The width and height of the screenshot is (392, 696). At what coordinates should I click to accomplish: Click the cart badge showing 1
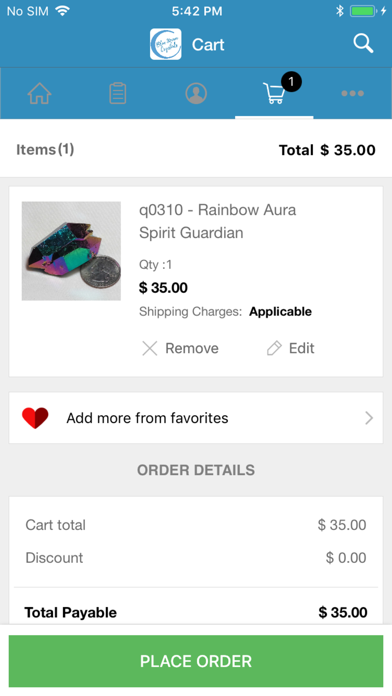[x=291, y=82]
